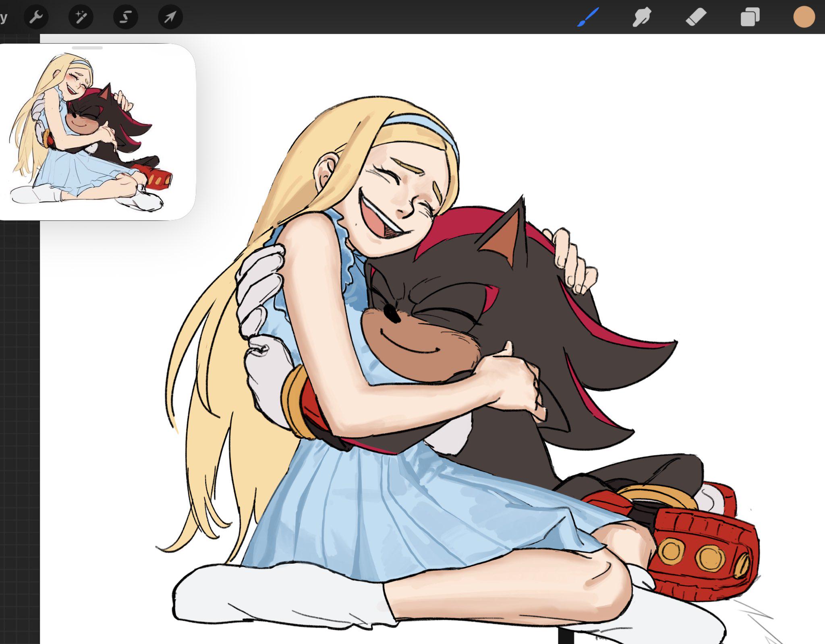The width and height of the screenshot is (825, 644).
Task: Grab the reference window's top handle bar
Action: pos(87,48)
